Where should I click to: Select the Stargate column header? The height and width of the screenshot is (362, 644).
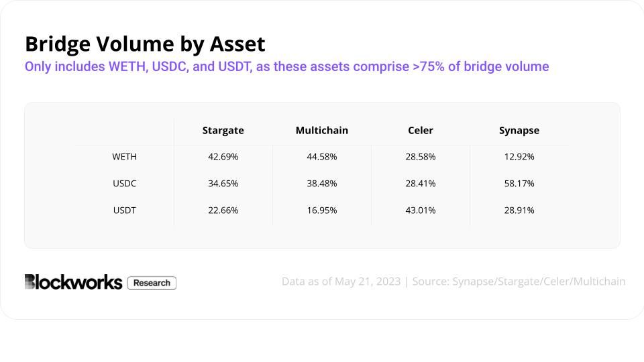click(223, 131)
